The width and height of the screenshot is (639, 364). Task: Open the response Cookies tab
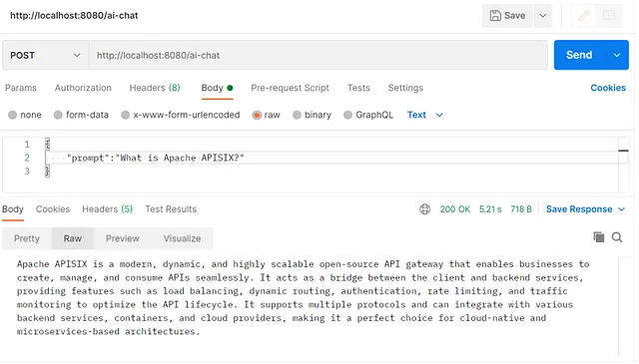pos(53,209)
